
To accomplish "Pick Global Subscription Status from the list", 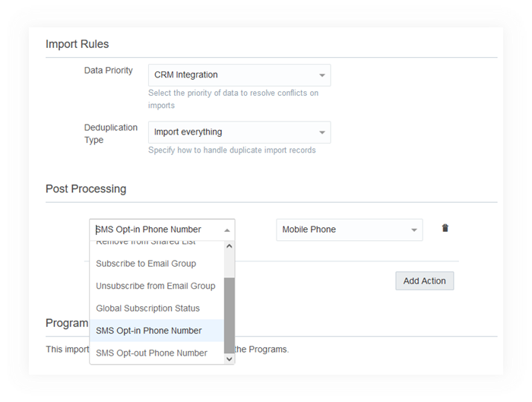I will click(x=147, y=309).
